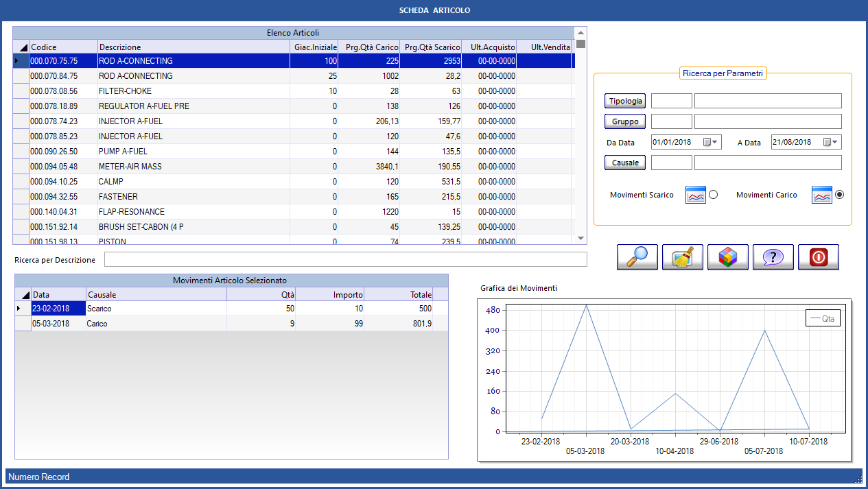Screen dimensions: 868x489
Task: Click the Causale button
Action: tap(624, 163)
